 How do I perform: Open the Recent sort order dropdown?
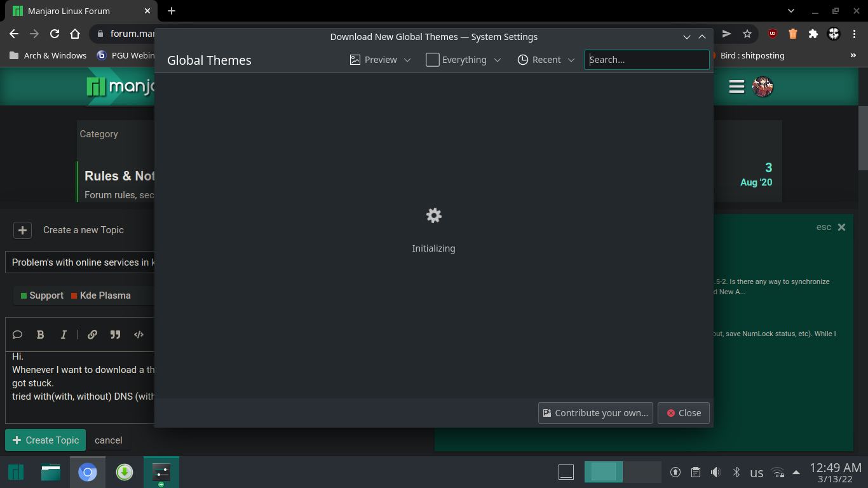click(546, 60)
